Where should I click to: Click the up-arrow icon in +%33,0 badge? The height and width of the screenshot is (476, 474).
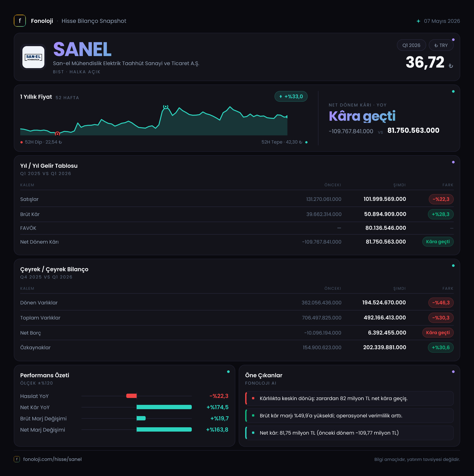tap(281, 97)
